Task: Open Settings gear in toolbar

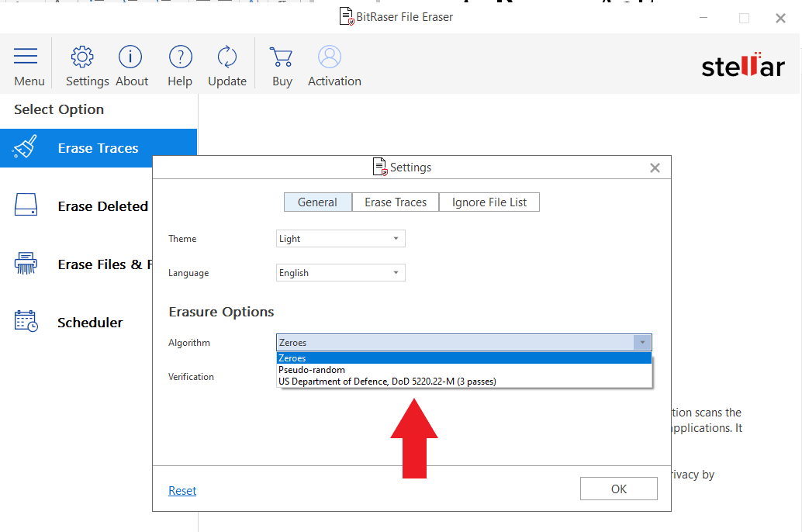Action: coord(82,57)
